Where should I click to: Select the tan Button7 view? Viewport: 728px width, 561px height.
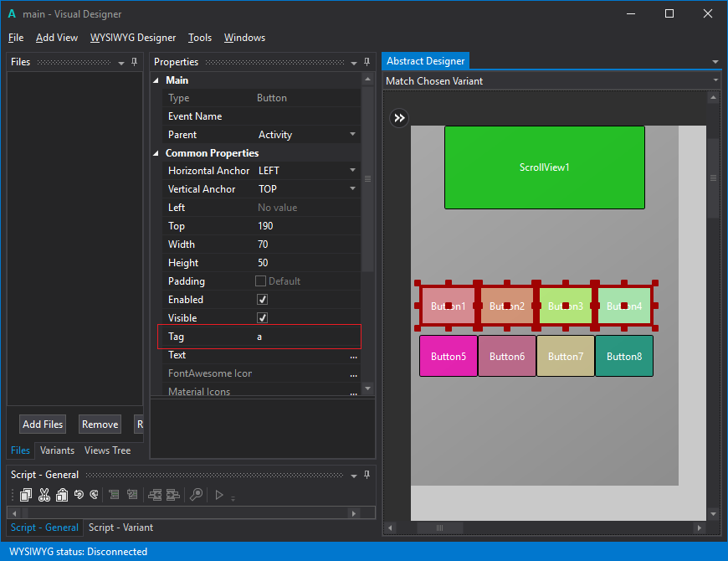(x=566, y=356)
